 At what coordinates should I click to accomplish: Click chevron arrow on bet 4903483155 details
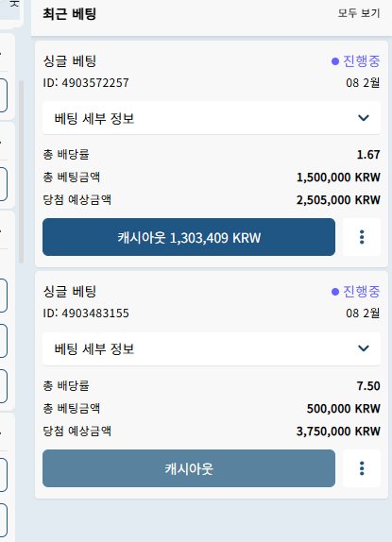click(364, 348)
